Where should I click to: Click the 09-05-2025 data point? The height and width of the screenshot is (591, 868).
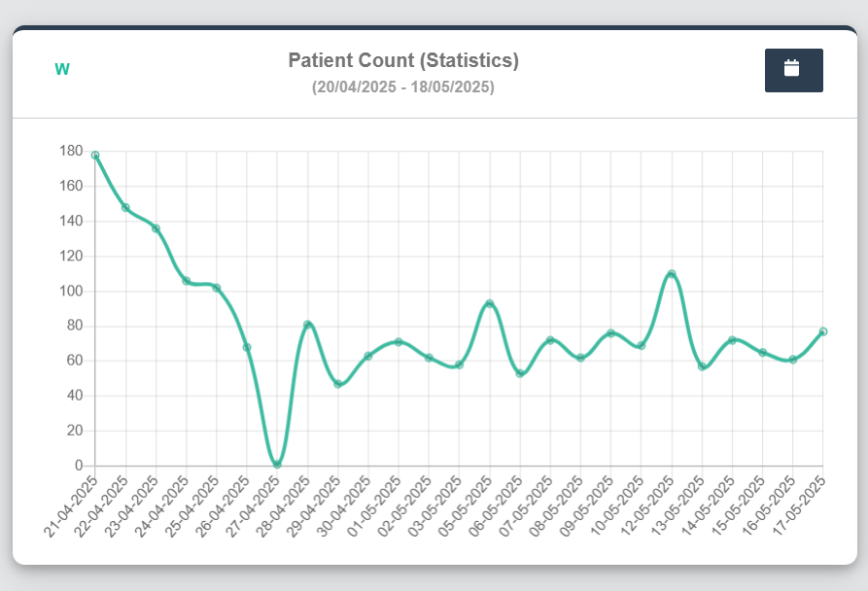(x=610, y=333)
